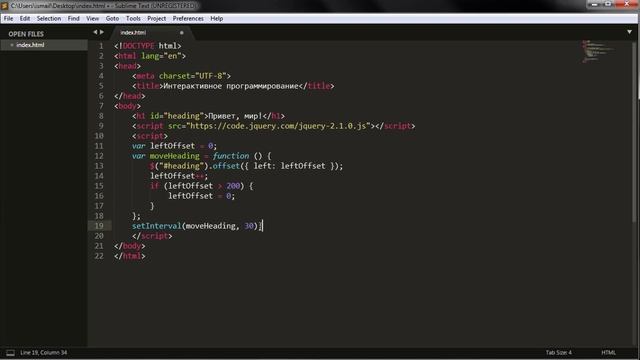Open the Edit menu
This screenshot has width=640, height=360.
pyautogui.click(x=24, y=19)
